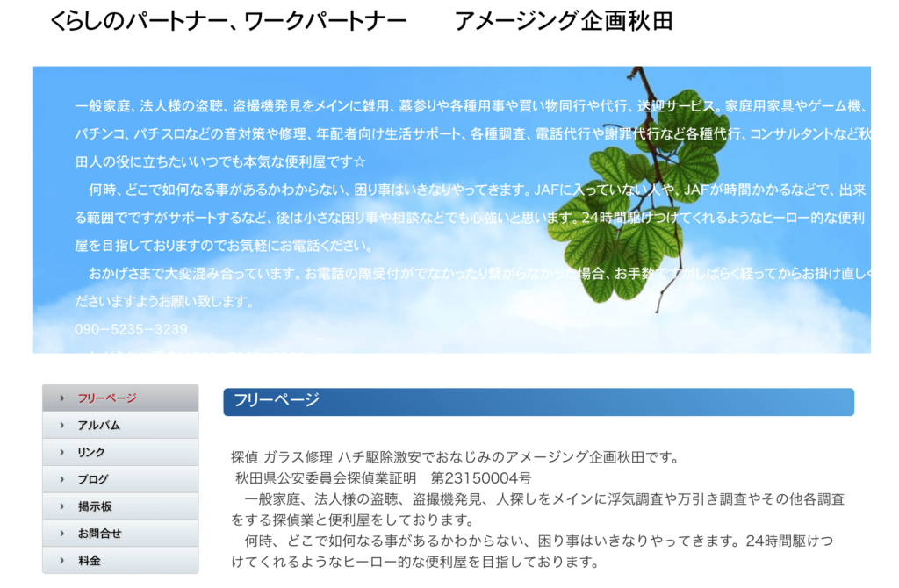Click the arrow icon next to お問合せ

(x=60, y=534)
